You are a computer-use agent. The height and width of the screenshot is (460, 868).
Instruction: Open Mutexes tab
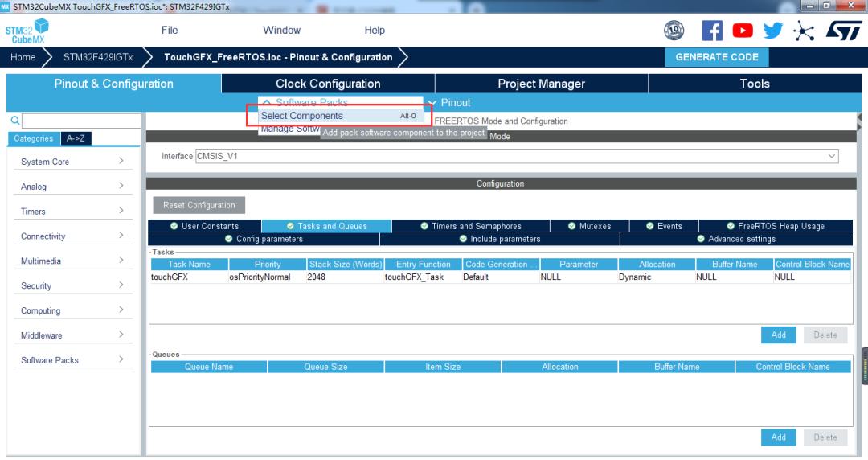590,226
